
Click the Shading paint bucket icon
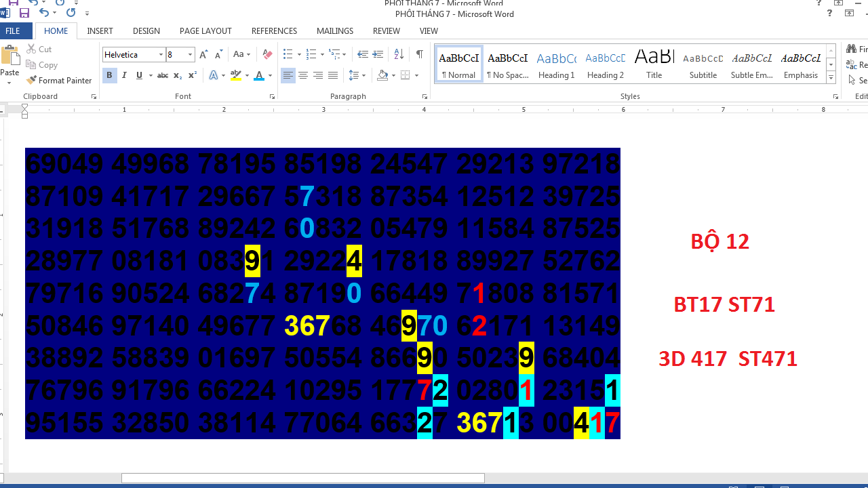pos(382,75)
